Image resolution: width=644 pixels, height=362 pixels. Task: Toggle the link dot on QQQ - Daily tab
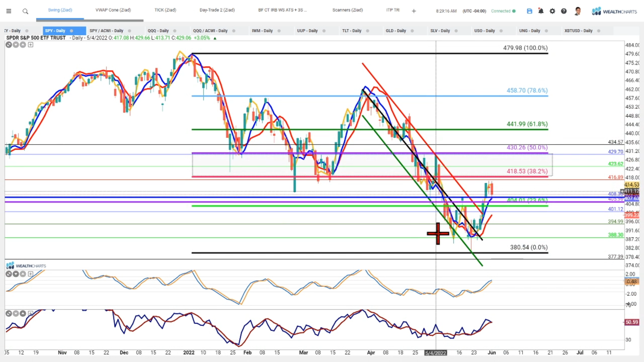(x=175, y=31)
